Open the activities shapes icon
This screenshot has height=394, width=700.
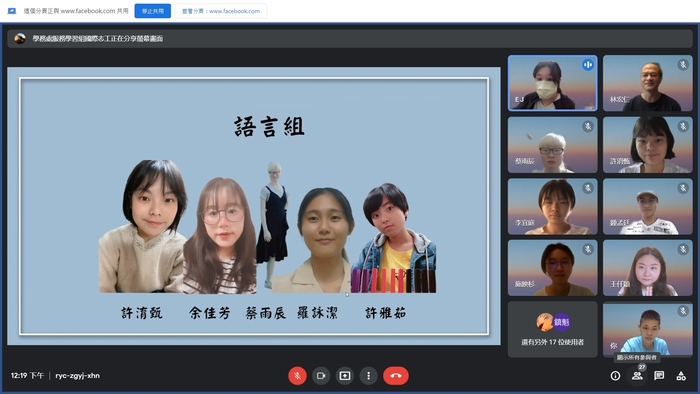(x=681, y=376)
